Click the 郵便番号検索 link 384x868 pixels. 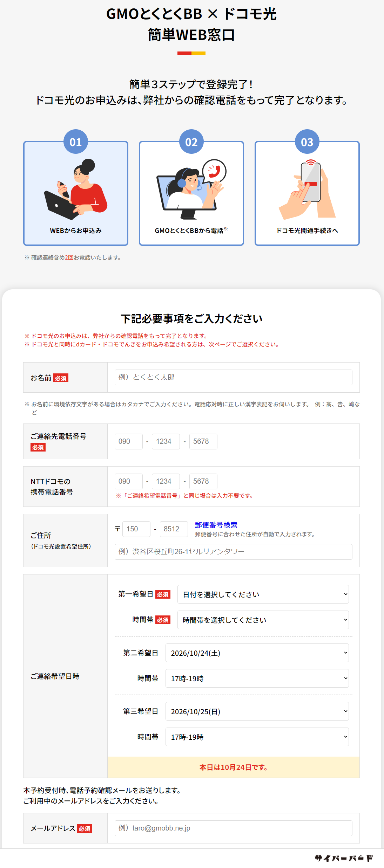pos(216,525)
